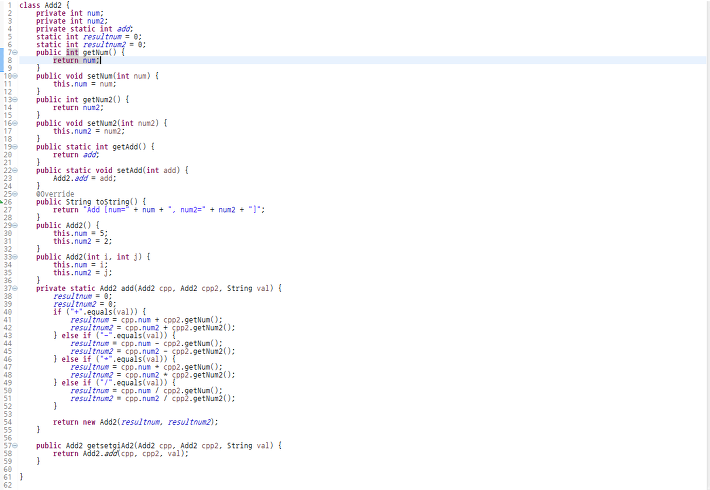710x490 pixels.
Task: Click 'this.num = 5;' on line 30
Action: coord(81,233)
